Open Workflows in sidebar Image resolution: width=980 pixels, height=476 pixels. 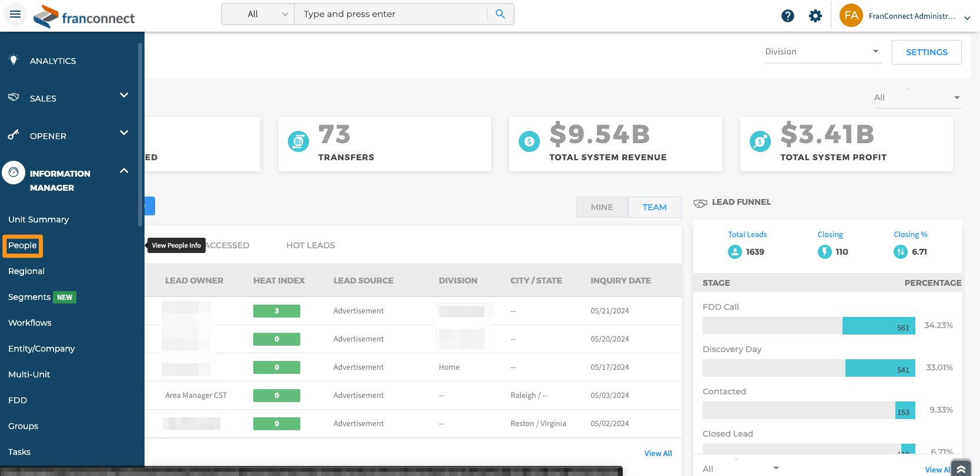pos(30,323)
